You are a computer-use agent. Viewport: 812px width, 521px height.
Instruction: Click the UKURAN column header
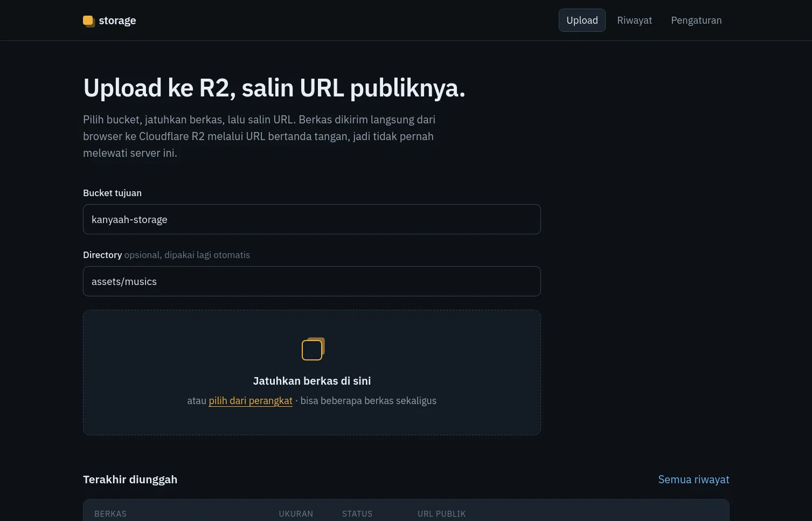pyautogui.click(x=296, y=514)
